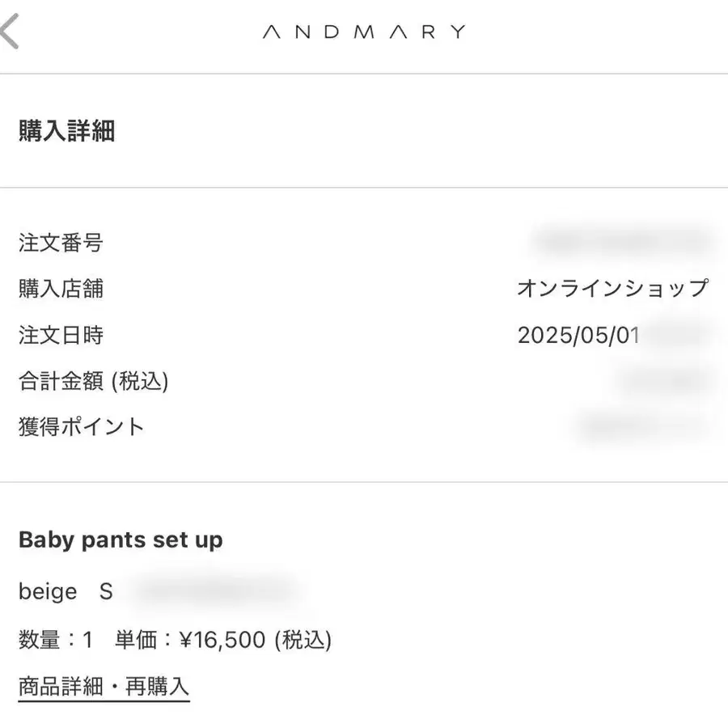Tap the Baby pants set up title
The width and height of the screenshot is (728, 728).
pyautogui.click(x=121, y=540)
